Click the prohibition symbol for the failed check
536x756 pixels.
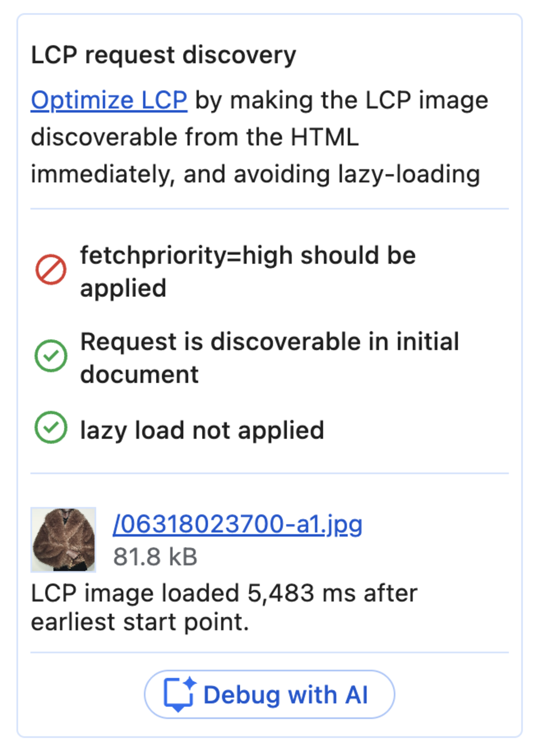50,268
